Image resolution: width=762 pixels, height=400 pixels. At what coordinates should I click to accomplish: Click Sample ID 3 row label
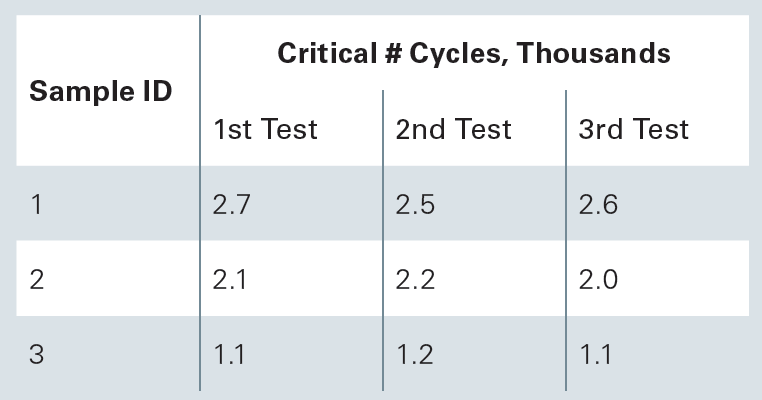tap(37, 354)
